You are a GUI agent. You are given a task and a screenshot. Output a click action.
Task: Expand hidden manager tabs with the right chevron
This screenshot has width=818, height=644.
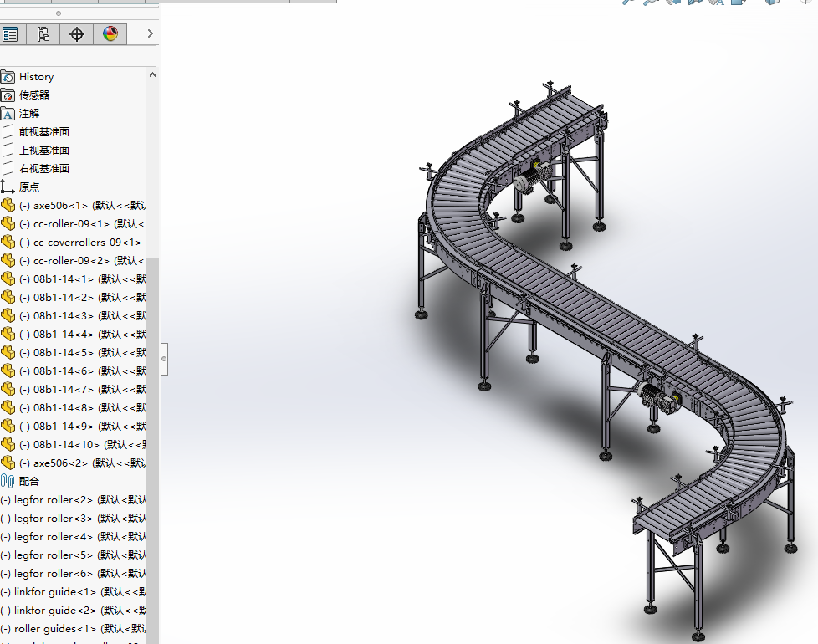(150, 34)
